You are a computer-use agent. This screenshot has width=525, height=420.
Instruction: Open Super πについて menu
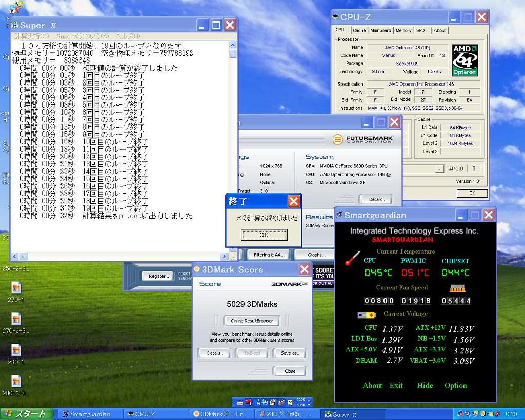[x=83, y=36]
